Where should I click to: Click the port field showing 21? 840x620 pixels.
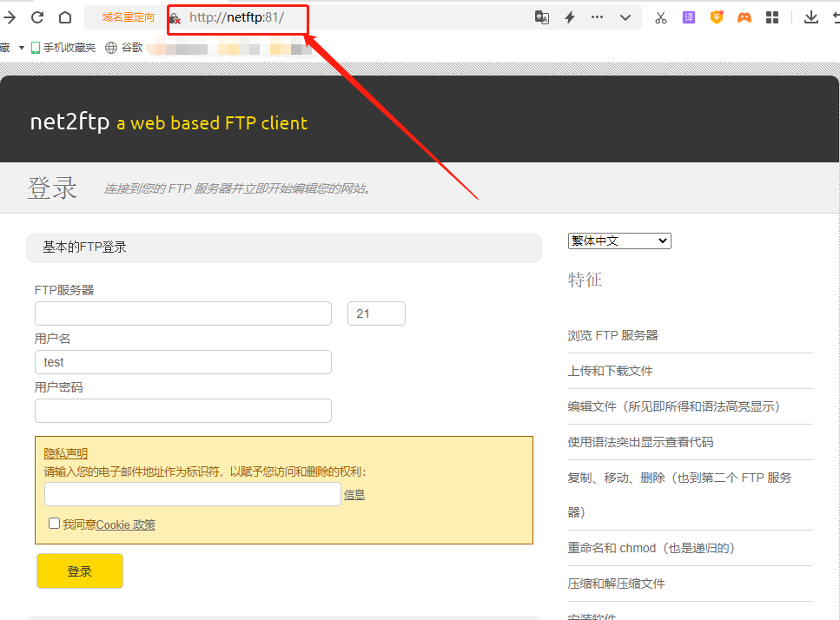377,313
